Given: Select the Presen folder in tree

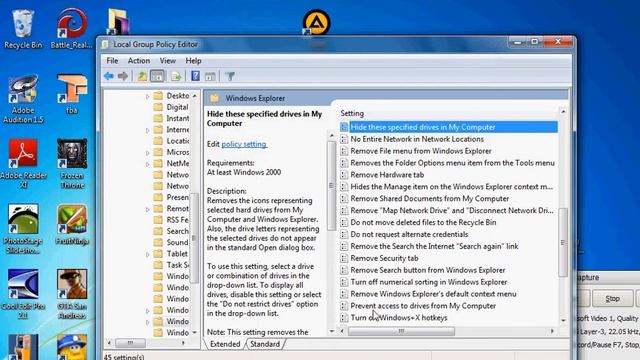Looking at the screenshot, I should (x=171, y=198).
